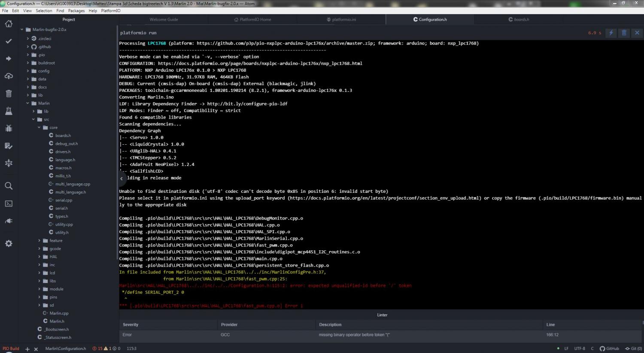The width and height of the screenshot is (644, 353).
Task: Click the Clean trash icon in sidebar
Action: (9, 93)
